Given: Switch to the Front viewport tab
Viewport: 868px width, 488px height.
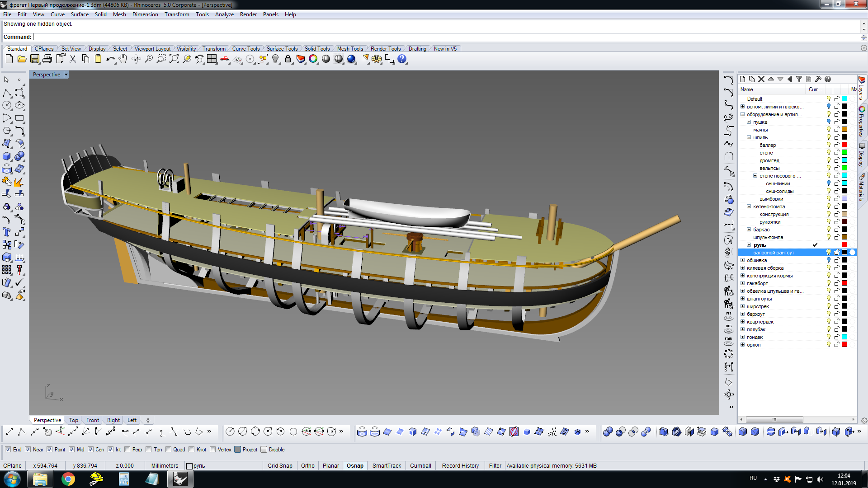Looking at the screenshot, I should coord(93,420).
